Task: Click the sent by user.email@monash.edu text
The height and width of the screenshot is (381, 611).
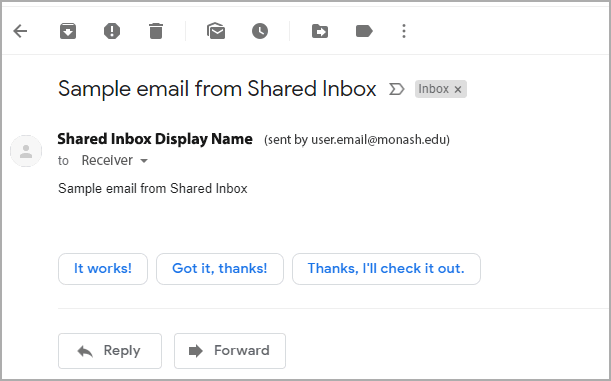Action: 357,139
